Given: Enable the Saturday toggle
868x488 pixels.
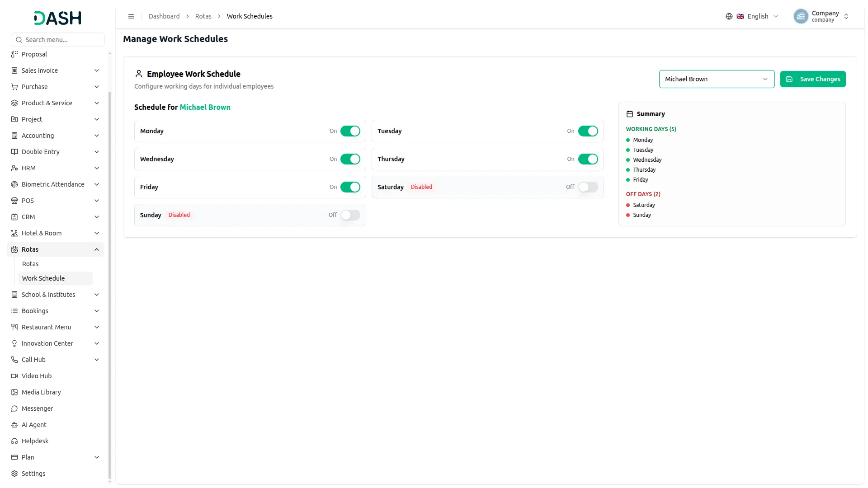Looking at the screenshot, I should point(588,187).
